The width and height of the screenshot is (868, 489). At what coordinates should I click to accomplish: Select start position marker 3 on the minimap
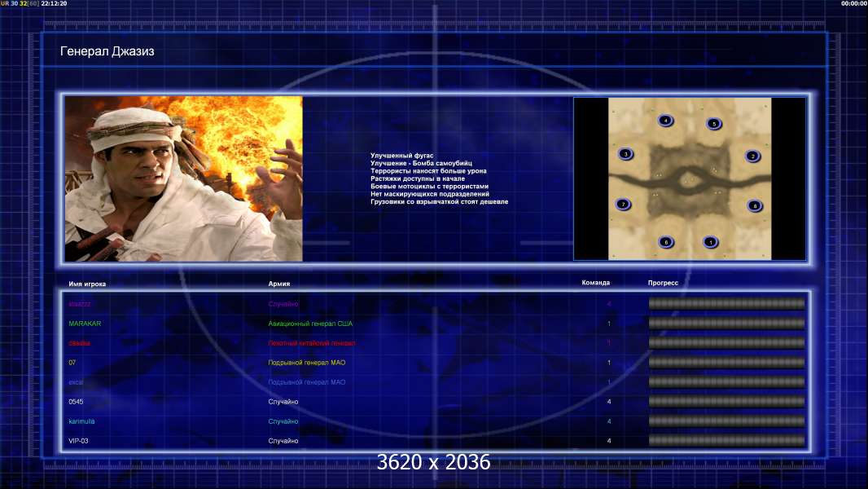[625, 154]
